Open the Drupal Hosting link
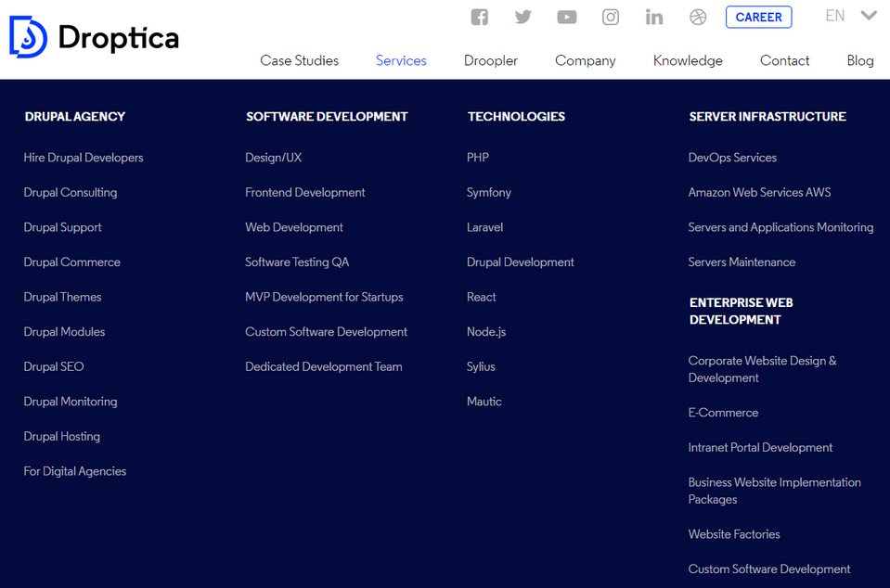This screenshot has width=890, height=588. tap(62, 437)
